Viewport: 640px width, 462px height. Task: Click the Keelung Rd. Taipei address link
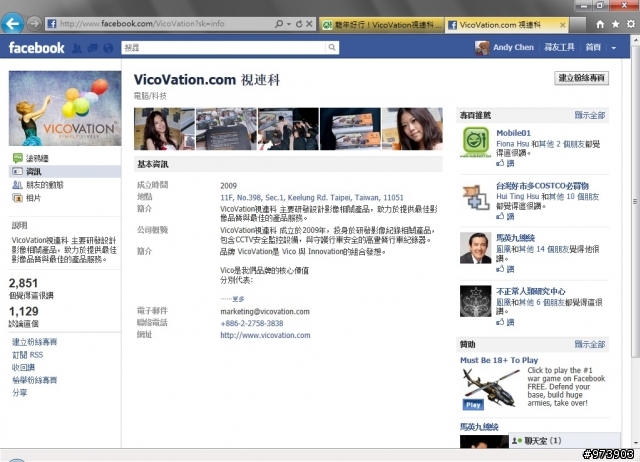click(312, 198)
